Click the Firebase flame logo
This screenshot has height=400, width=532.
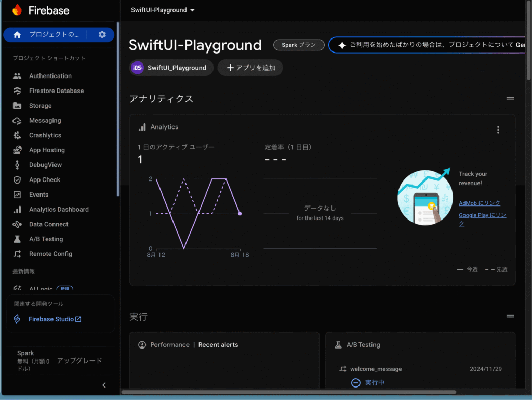tap(17, 10)
